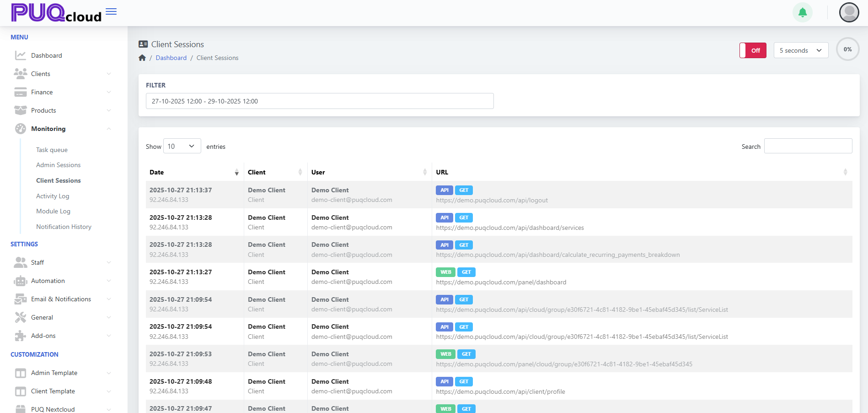Click the hamburger menu beside the PUQcloud logo
Image resolution: width=868 pixels, height=413 pixels.
(111, 11)
